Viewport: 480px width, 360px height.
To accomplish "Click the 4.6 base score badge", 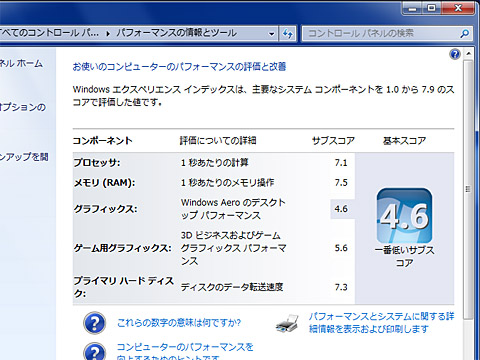I will click(x=404, y=216).
